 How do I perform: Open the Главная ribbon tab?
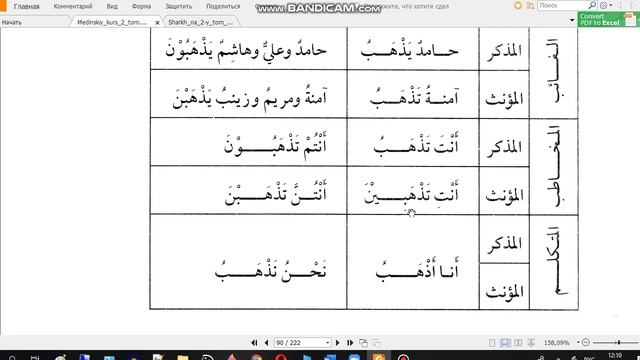point(27,7)
